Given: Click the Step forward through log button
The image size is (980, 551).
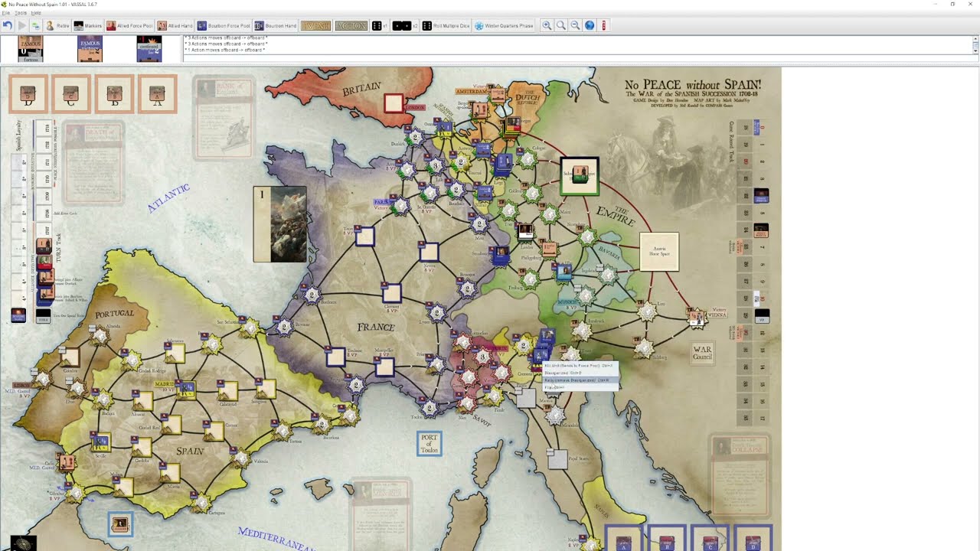Looking at the screenshot, I should pos(21,25).
